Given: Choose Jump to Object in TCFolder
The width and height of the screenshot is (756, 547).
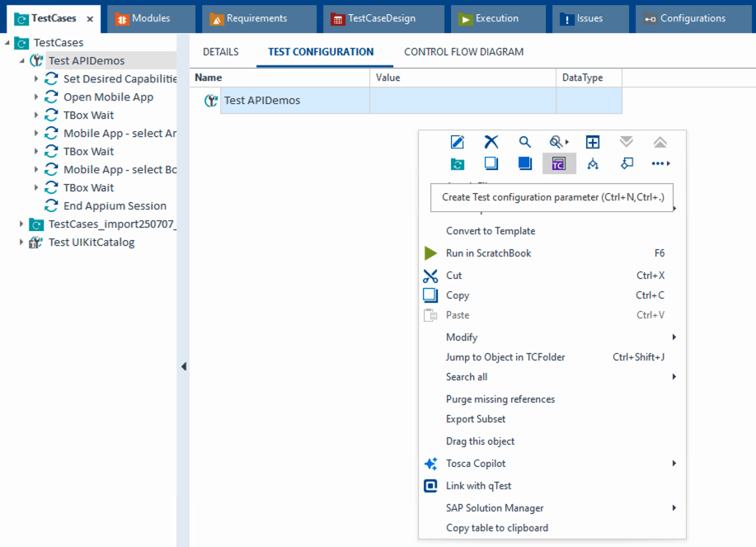Looking at the screenshot, I should (x=552, y=357).
